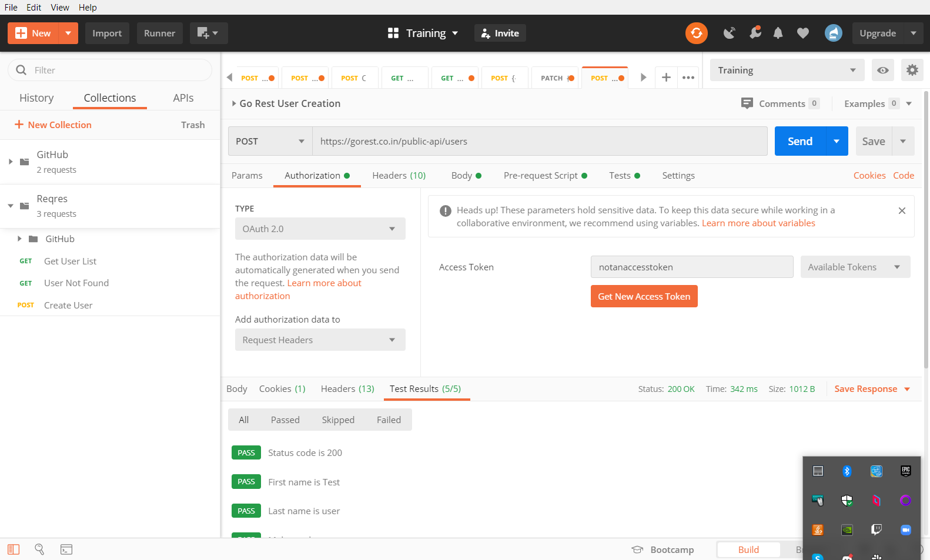
Task: Click the Import button
Action: click(107, 33)
